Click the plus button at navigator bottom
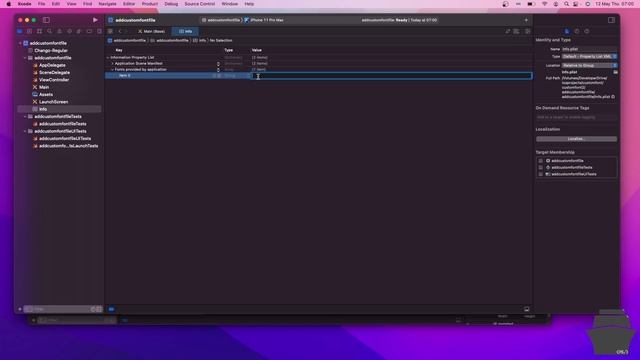Screen dimensions: 640x360 click(x=20, y=309)
